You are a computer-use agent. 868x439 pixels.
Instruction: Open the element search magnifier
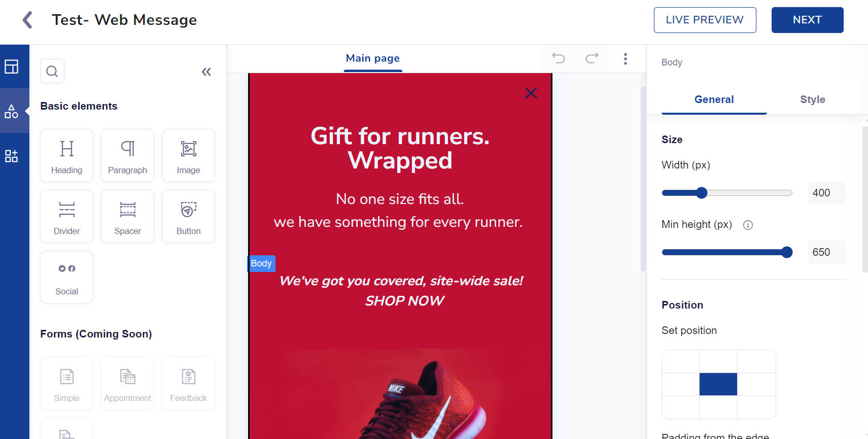point(52,71)
